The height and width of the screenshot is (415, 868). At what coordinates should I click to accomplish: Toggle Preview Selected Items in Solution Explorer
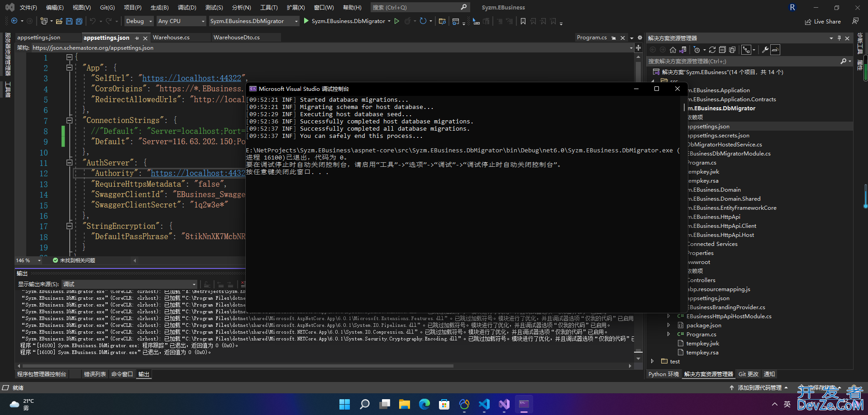775,50
